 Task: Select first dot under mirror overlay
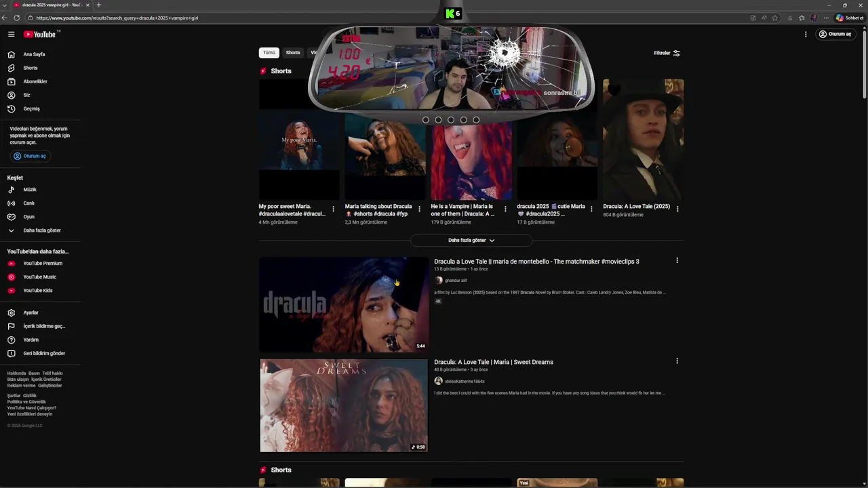pos(426,120)
